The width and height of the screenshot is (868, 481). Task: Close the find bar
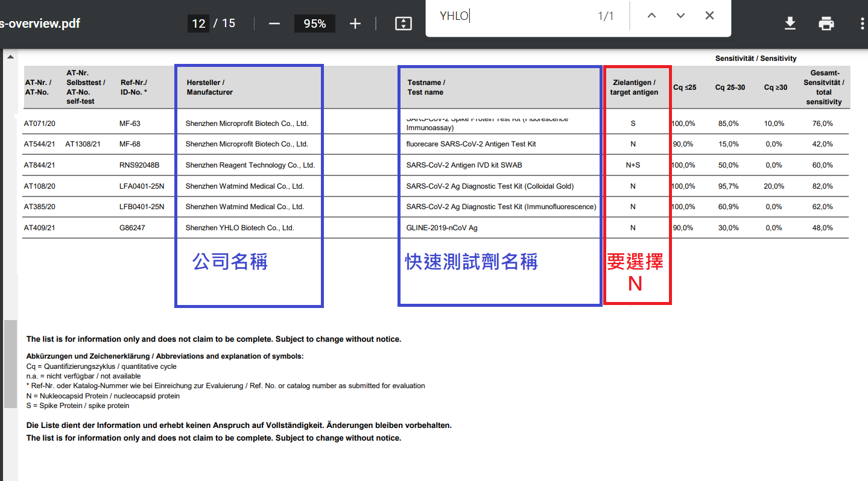(x=709, y=16)
